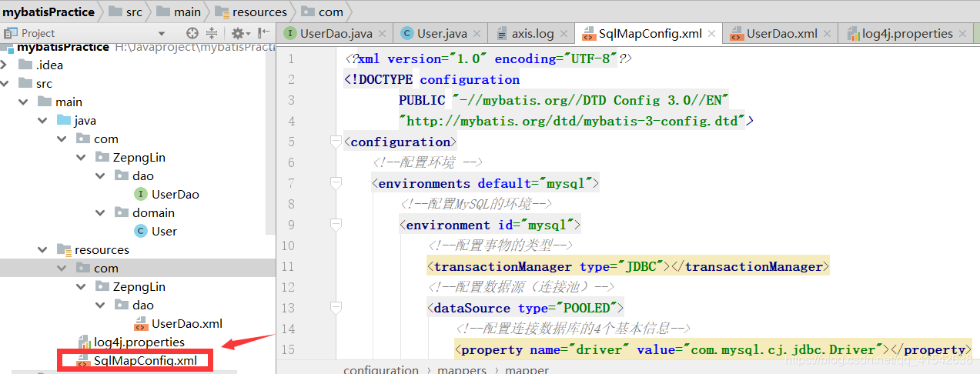Click the UserDao interface icon in tree

(x=141, y=194)
